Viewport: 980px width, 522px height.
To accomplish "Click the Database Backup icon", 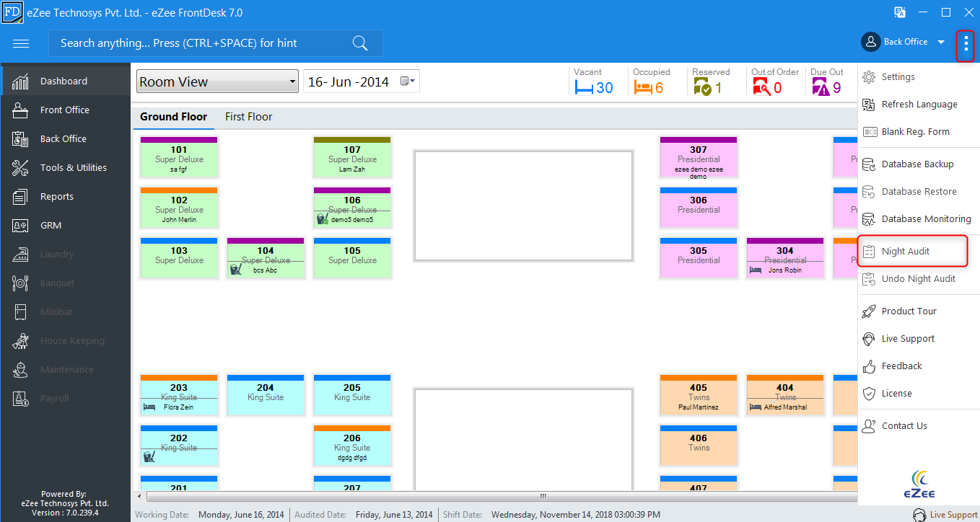I will tap(869, 164).
